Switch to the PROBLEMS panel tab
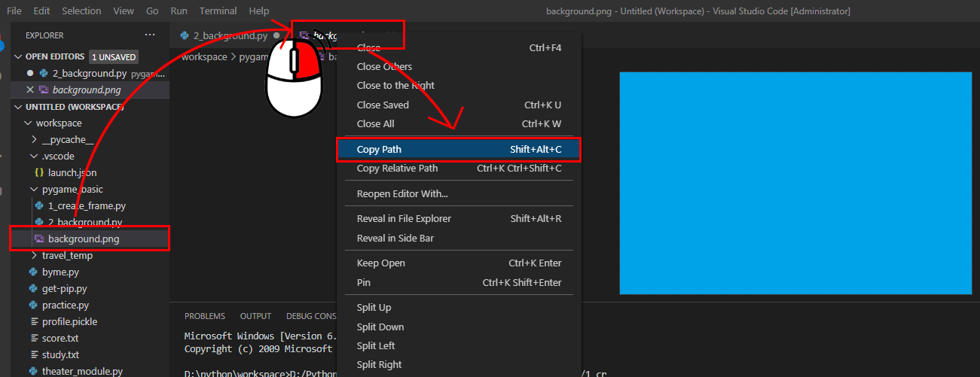This screenshot has height=377, width=980. coord(205,316)
